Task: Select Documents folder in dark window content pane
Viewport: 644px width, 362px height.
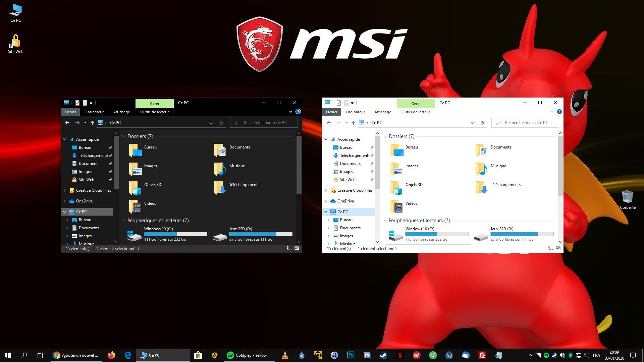Action: click(x=232, y=150)
